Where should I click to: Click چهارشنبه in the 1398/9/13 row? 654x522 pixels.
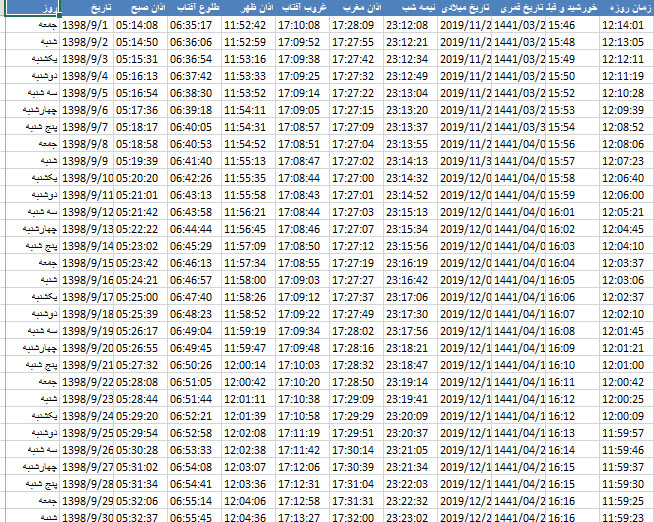click(33, 229)
